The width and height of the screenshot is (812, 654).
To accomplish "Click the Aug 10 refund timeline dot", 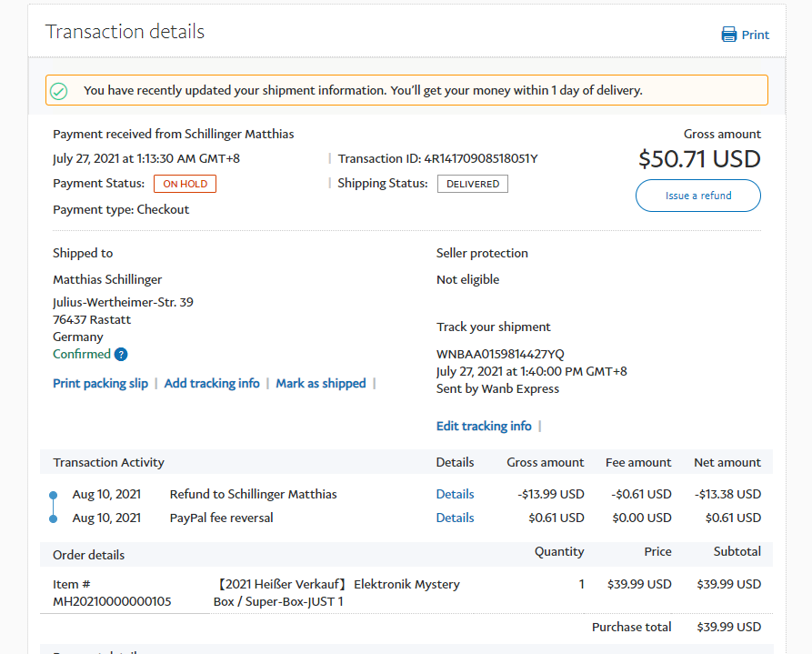I will coord(53,495).
